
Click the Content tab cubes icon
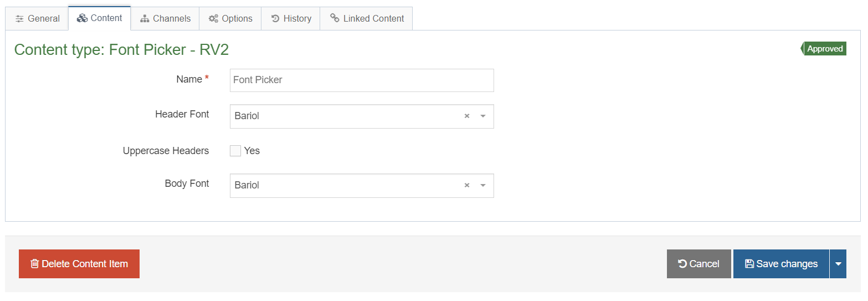pos(82,18)
